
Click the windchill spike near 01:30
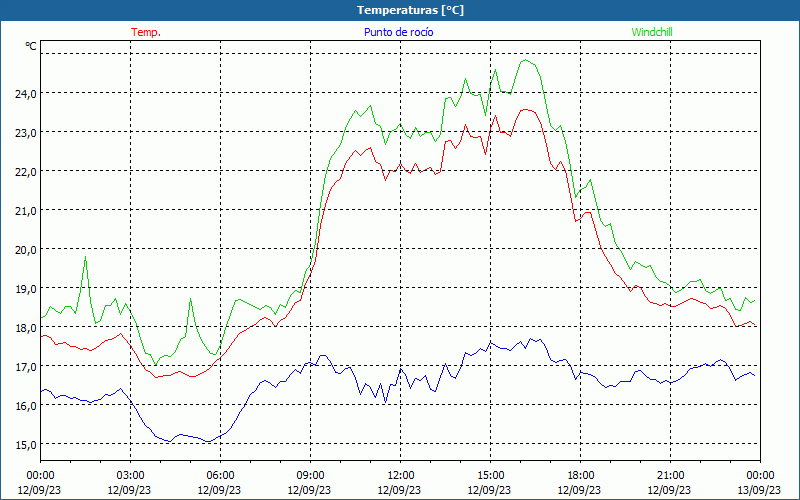point(85,257)
